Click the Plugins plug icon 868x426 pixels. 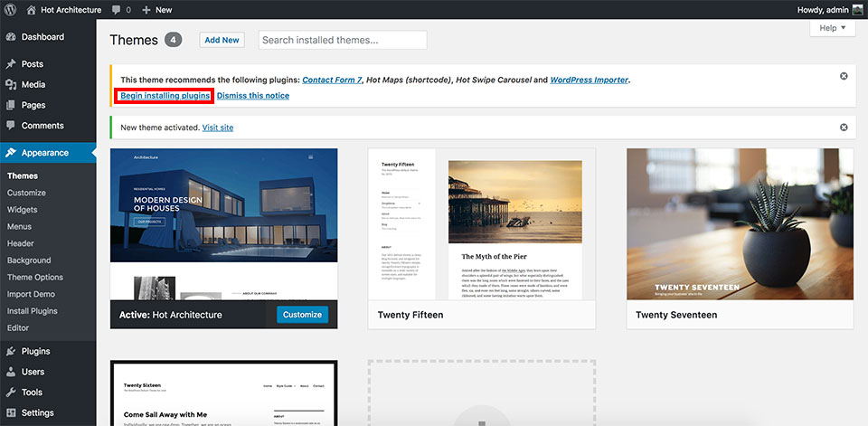[11, 351]
